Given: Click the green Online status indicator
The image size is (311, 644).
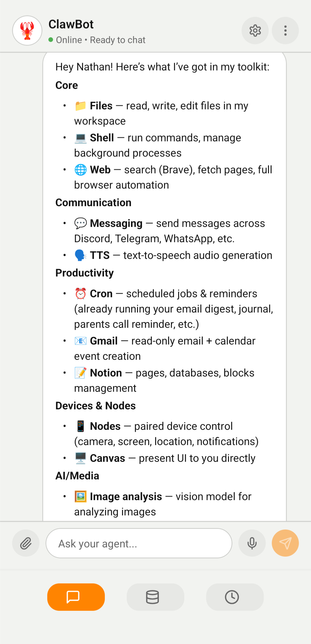Looking at the screenshot, I should point(51,39).
